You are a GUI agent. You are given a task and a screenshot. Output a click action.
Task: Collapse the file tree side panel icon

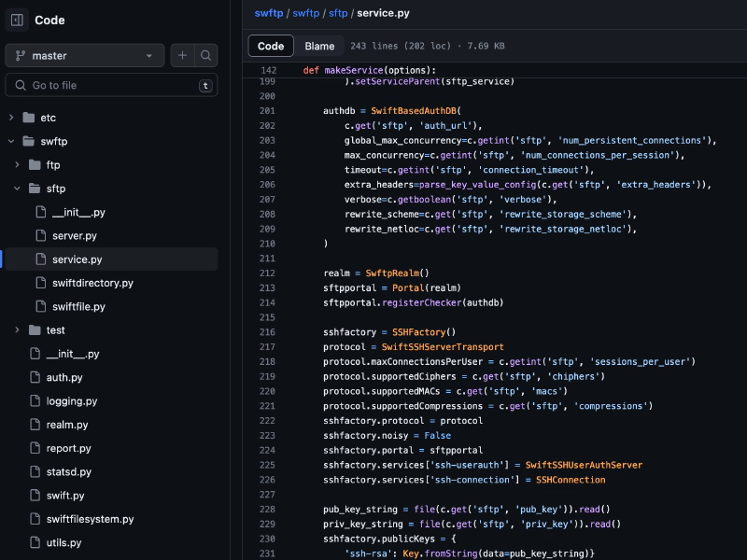point(17,20)
